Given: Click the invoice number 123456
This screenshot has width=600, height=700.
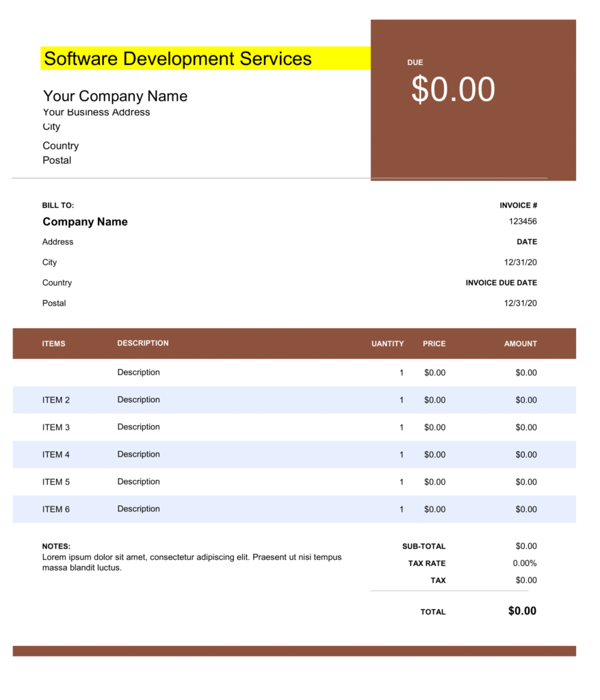Looking at the screenshot, I should (x=523, y=221).
